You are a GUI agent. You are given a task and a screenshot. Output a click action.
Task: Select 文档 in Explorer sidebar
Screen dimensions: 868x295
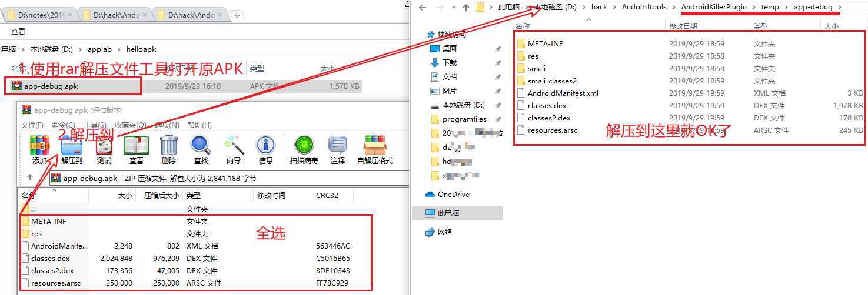pos(450,76)
